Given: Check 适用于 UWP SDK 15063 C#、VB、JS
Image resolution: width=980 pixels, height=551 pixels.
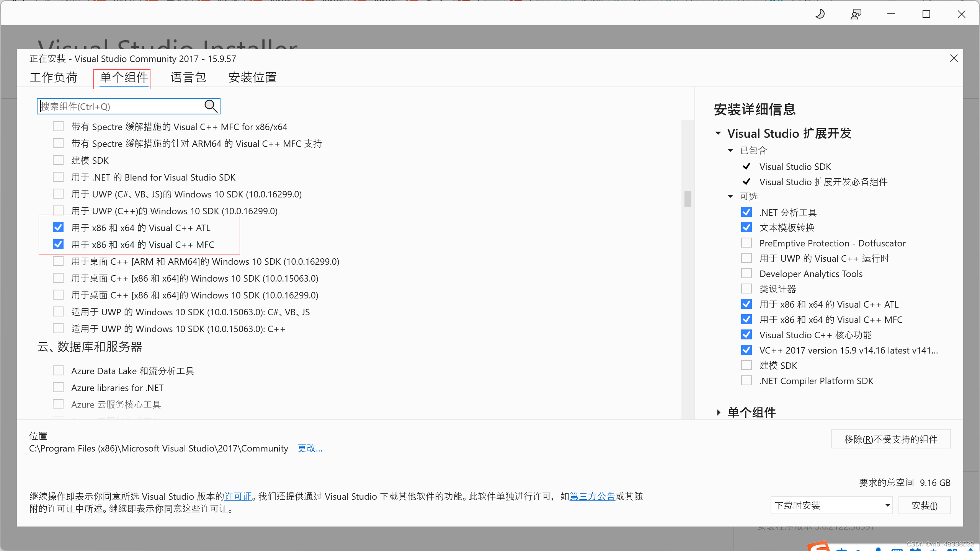Looking at the screenshot, I should (58, 311).
